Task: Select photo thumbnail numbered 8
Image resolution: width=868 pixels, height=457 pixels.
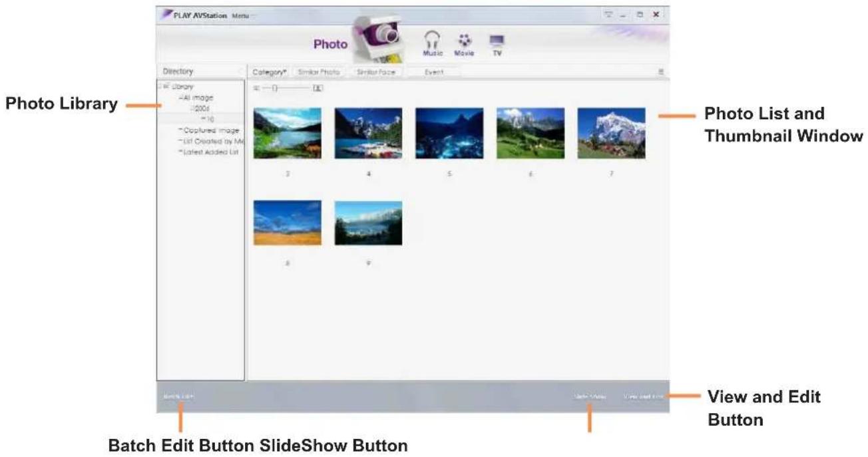Action: tap(288, 223)
